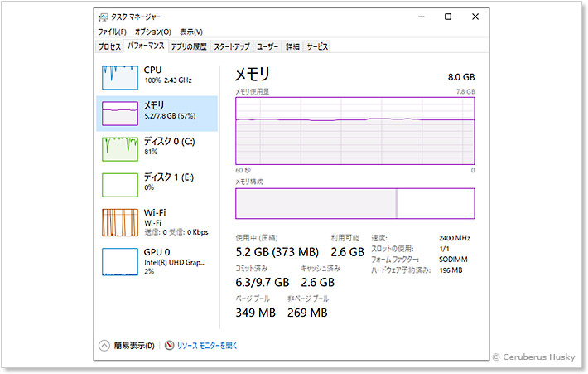
Task: Click the Wi-Fi 送信/受信 Kbps label
Action: tap(176, 232)
